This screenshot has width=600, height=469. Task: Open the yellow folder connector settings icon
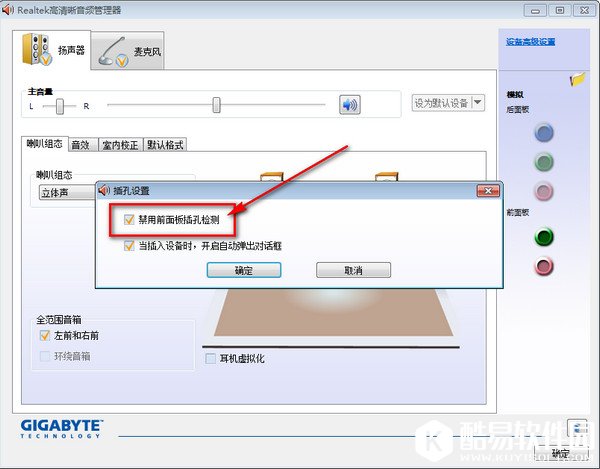coord(577,79)
